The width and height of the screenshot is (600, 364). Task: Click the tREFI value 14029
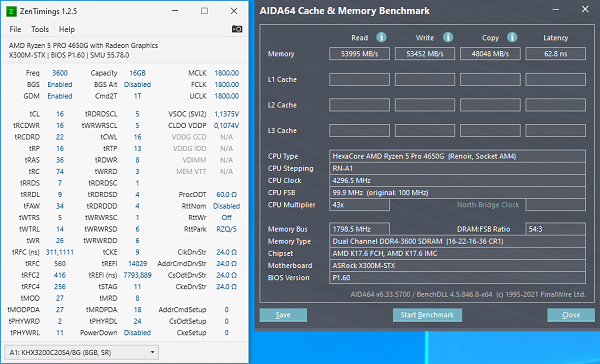[x=137, y=264]
